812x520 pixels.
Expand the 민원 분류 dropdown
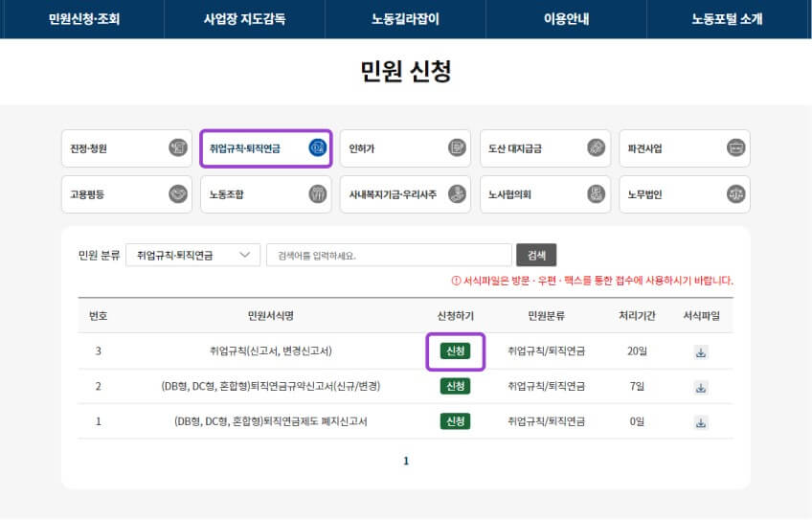tap(192, 255)
